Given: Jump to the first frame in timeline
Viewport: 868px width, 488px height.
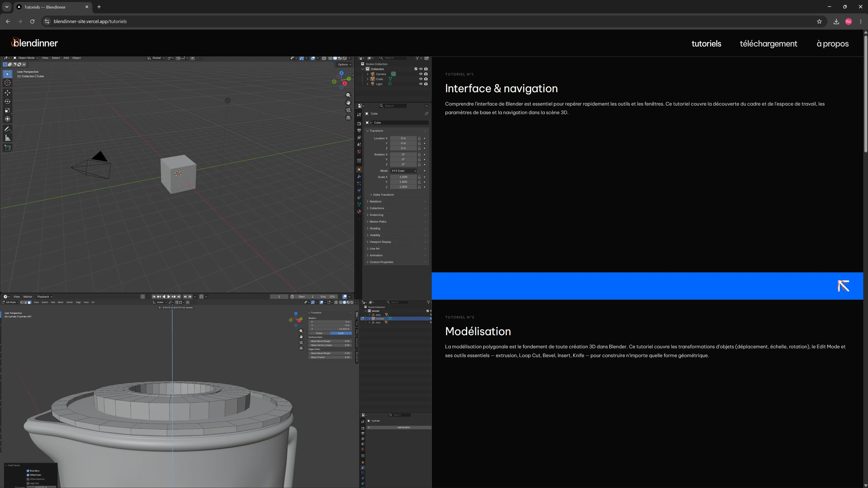Looking at the screenshot, I should pos(154,297).
